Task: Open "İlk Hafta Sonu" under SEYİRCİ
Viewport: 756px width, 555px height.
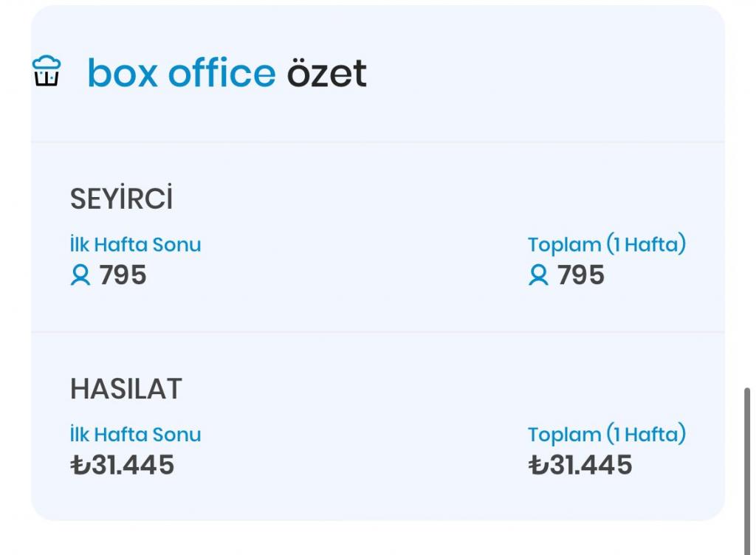Action: tap(135, 244)
